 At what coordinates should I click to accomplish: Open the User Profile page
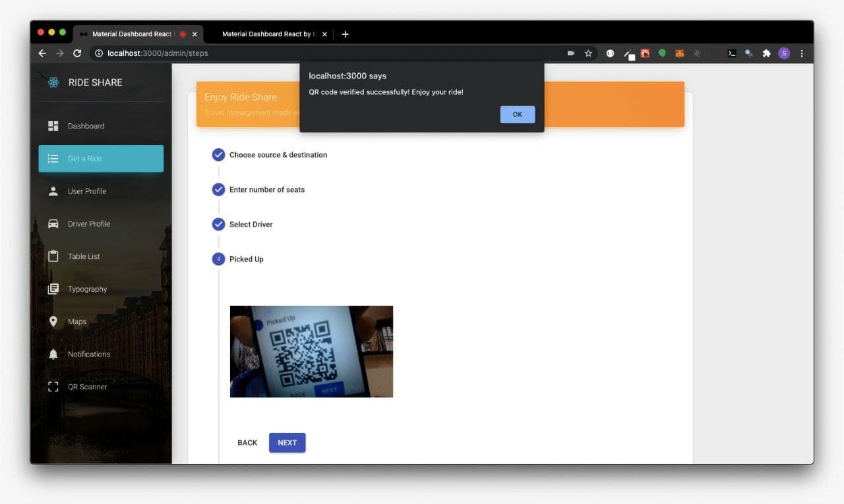coord(101,191)
